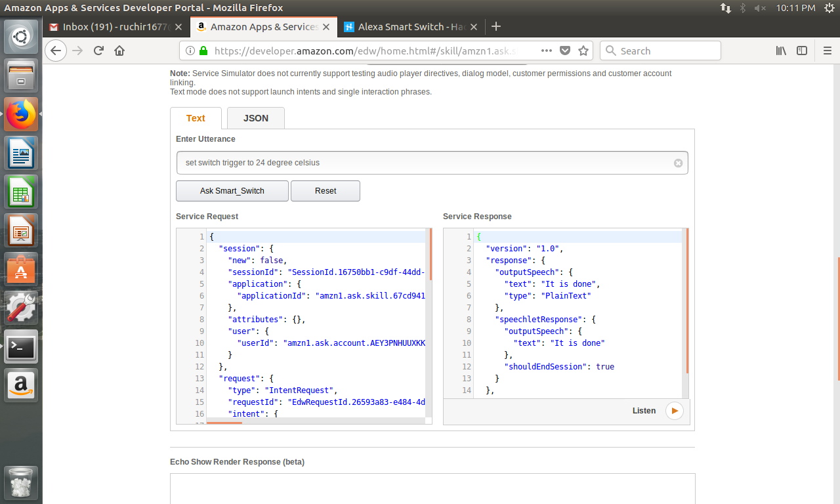This screenshot has width=840, height=504.
Task: Save page to Pocket icon
Action: click(565, 51)
